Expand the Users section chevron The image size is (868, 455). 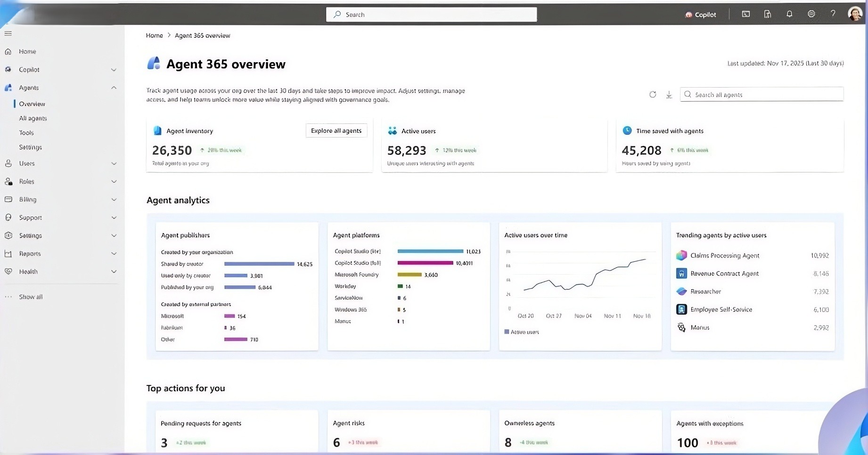coord(114,163)
